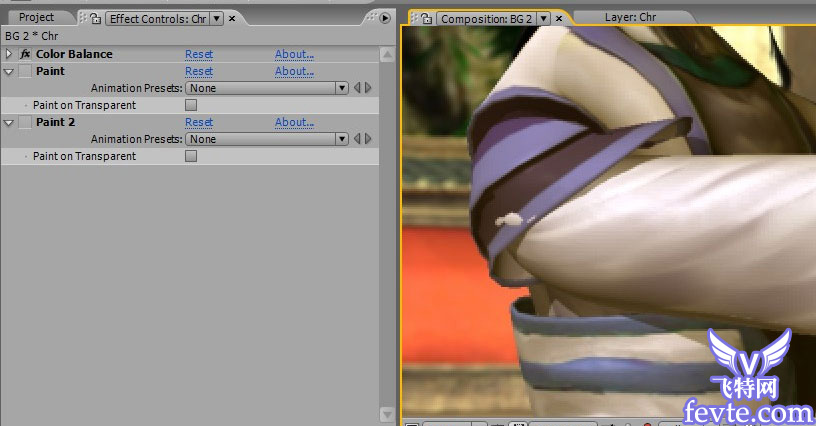Collapse the Paint 2 effect
This screenshot has height=426, width=816.
point(8,123)
